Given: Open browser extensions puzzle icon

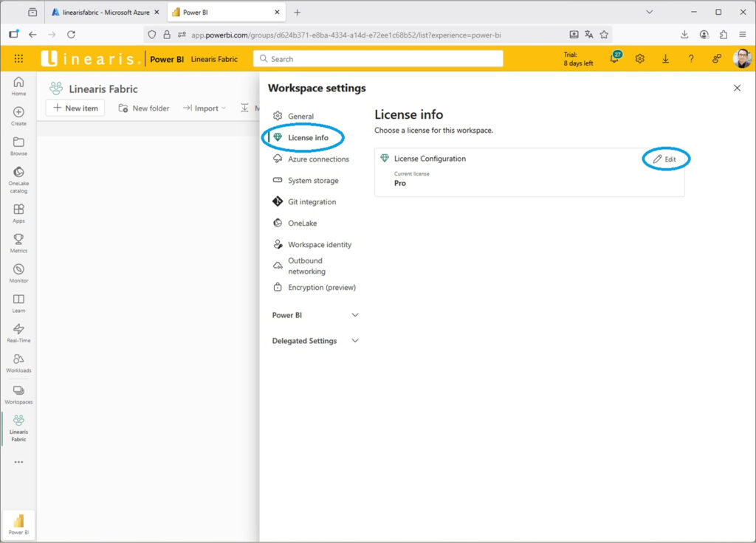Looking at the screenshot, I should (724, 35).
